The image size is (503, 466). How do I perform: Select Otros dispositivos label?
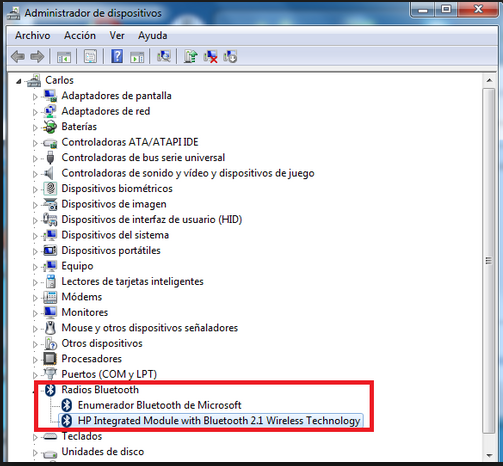tap(102, 343)
